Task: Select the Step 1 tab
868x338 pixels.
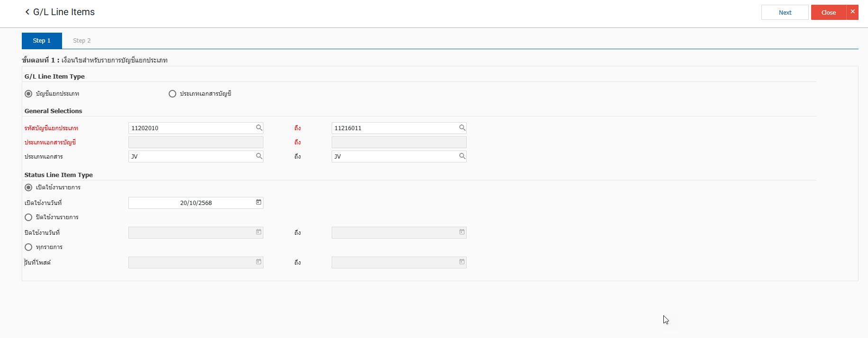Action: (x=42, y=41)
